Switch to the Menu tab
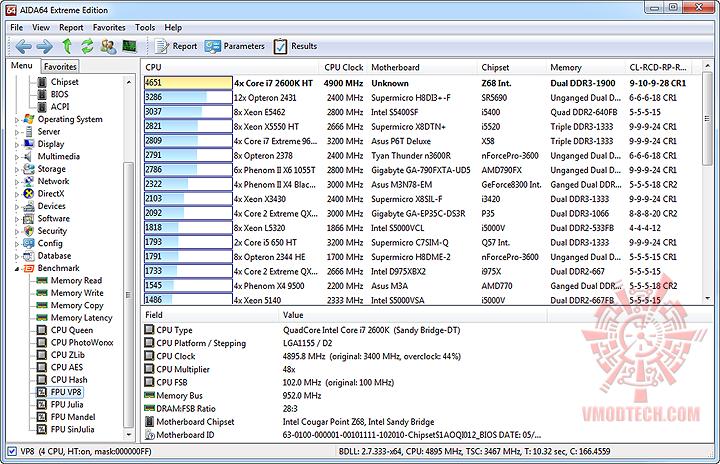 [x=22, y=66]
